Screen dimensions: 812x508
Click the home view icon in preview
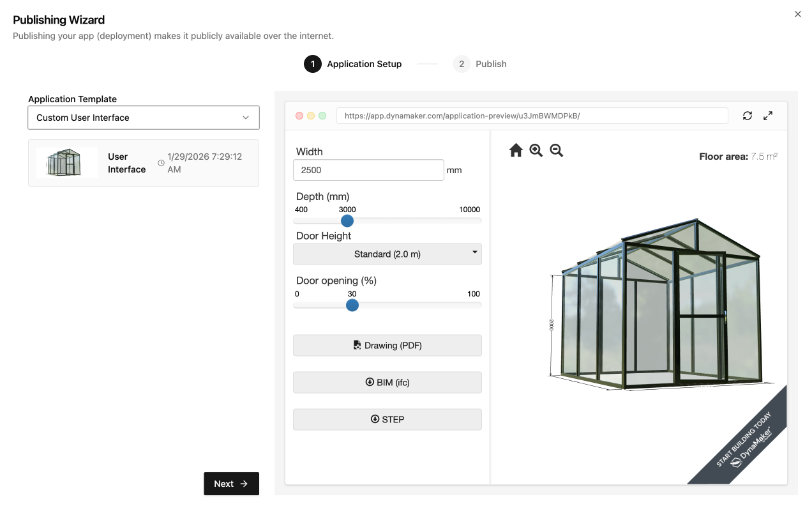pyautogui.click(x=516, y=150)
